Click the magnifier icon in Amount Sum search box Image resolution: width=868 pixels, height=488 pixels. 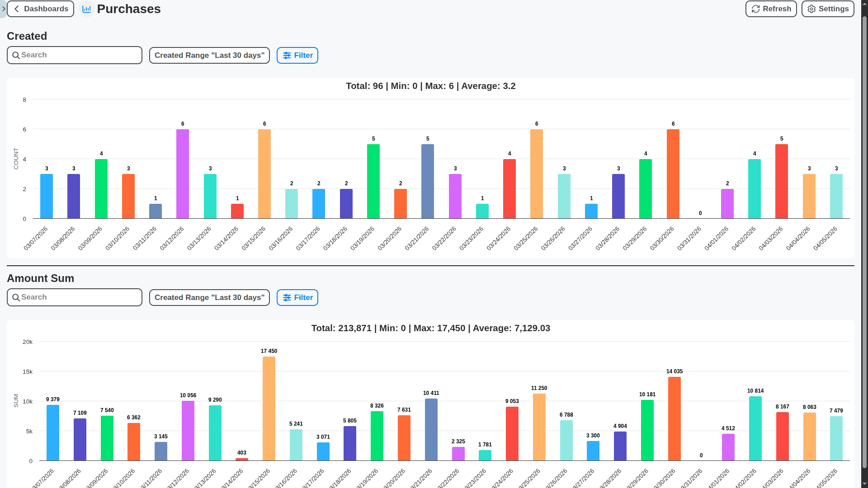[16, 297]
